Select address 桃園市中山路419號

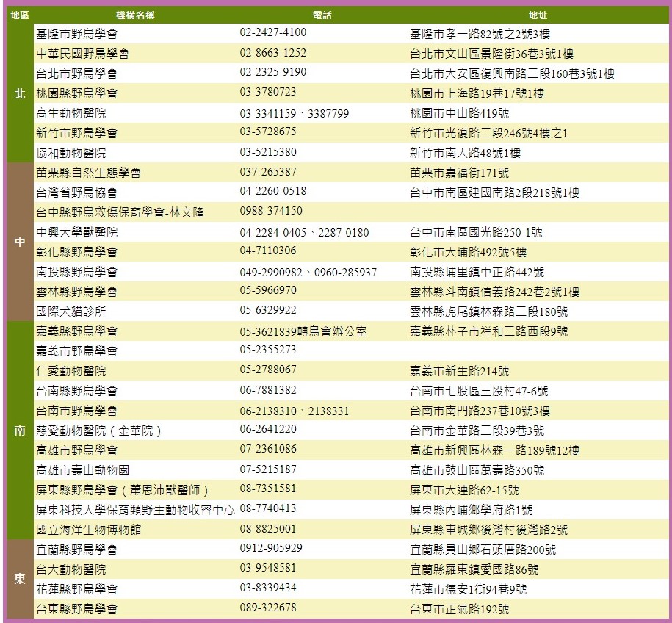click(460, 113)
